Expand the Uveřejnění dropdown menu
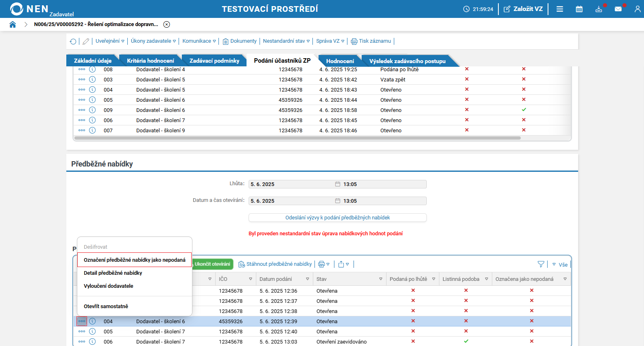Image resolution: width=644 pixels, height=346 pixels. (x=110, y=41)
